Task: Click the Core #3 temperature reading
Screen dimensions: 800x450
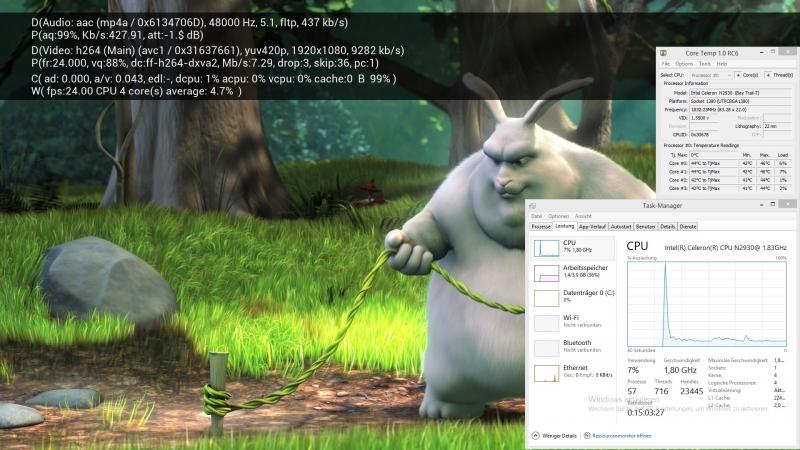Action: (714, 188)
